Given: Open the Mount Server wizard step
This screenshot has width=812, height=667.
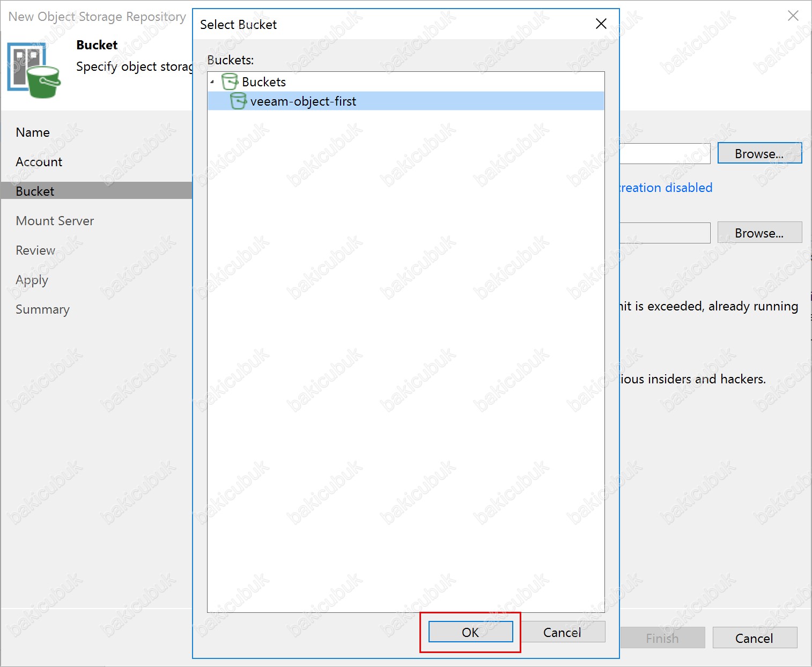Looking at the screenshot, I should pos(55,221).
